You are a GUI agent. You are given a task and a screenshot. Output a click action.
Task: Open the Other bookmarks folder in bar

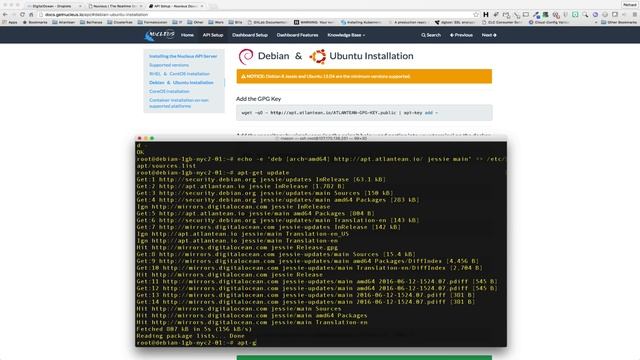(195, 22)
